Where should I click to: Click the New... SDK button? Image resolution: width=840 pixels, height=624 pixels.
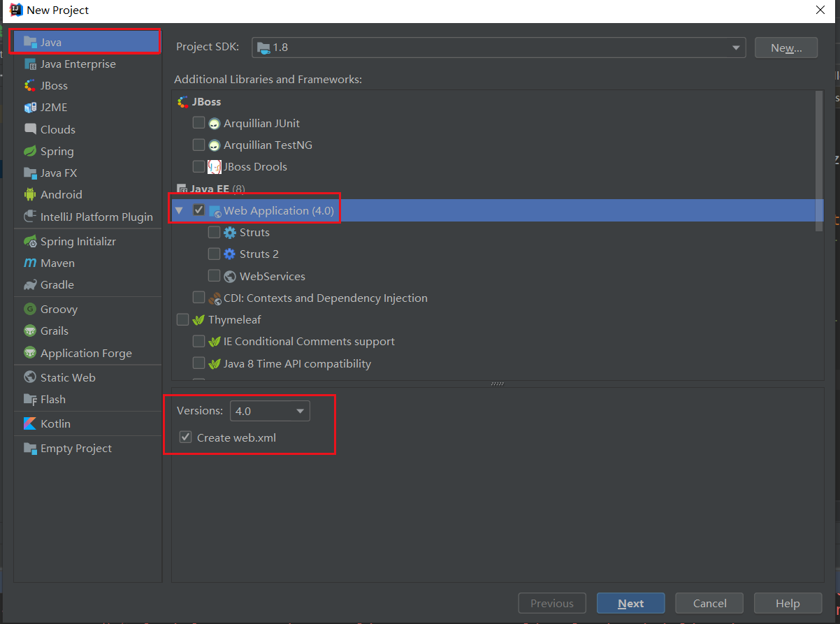pyautogui.click(x=786, y=48)
